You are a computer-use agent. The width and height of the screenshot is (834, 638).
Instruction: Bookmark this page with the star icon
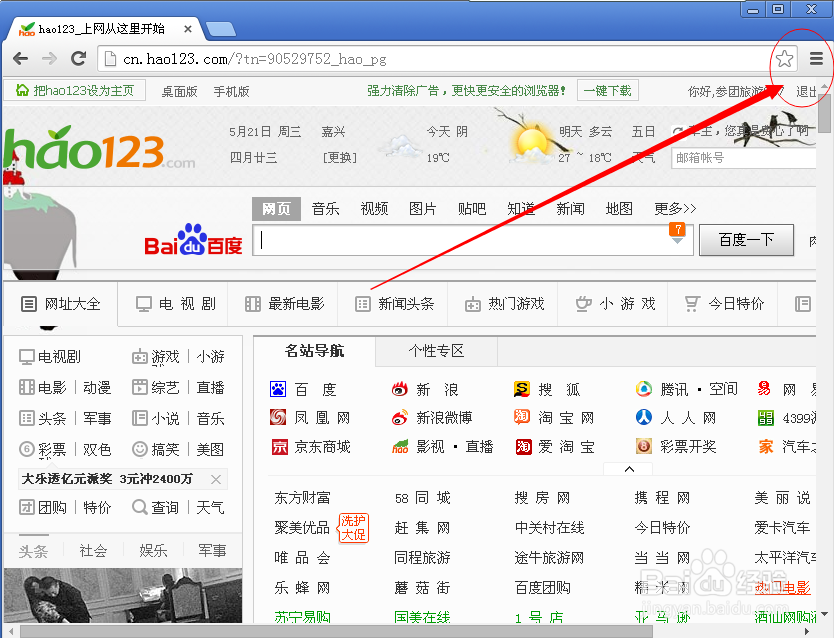pos(785,58)
